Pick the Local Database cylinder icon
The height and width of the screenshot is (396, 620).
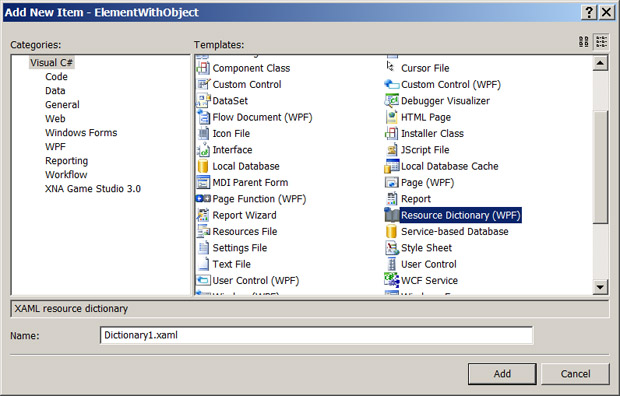[203, 166]
